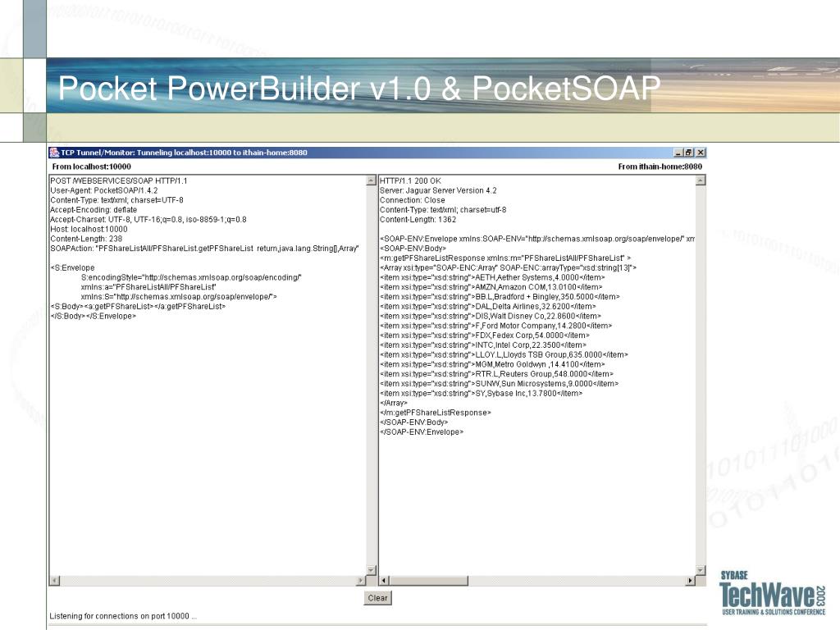Click the 'From localhost:10000' label
840x630 pixels.
(x=92, y=167)
